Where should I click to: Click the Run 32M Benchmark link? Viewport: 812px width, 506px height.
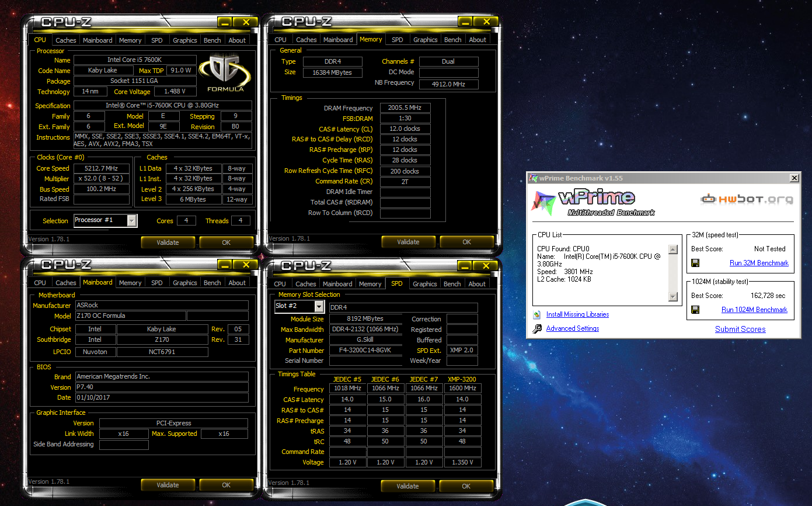click(x=759, y=263)
